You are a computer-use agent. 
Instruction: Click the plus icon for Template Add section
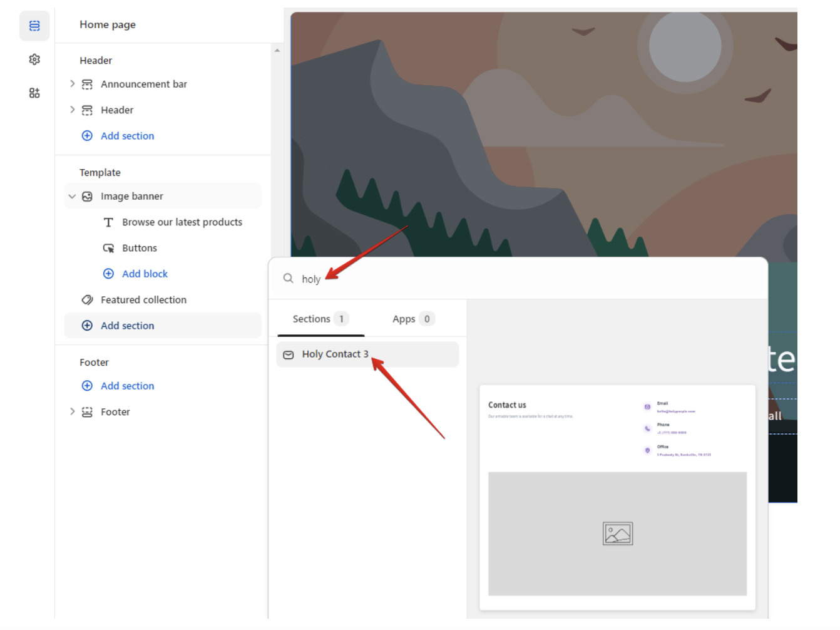[87, 326]
